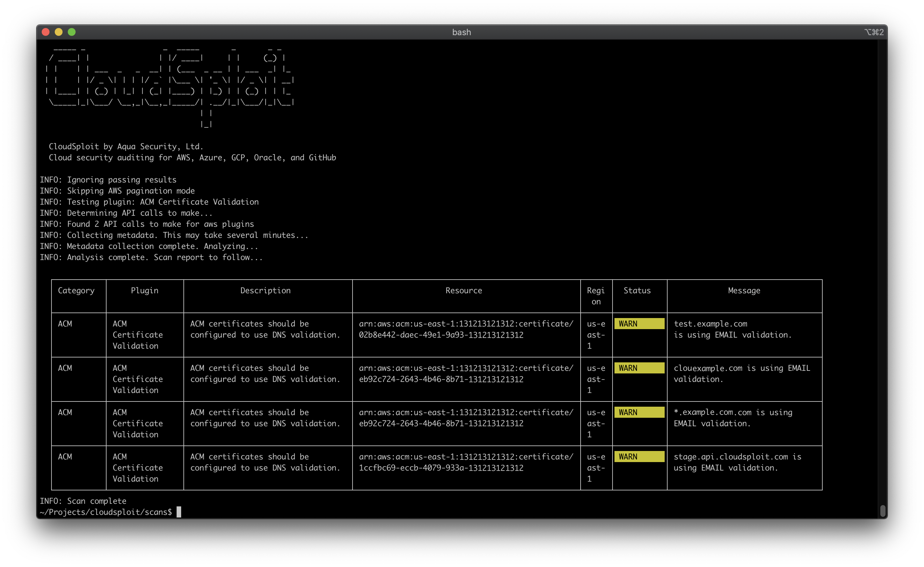Screen dimensions: 924x567
Task: Click the 'INFO: Scan complete' line
Action: 83,501
